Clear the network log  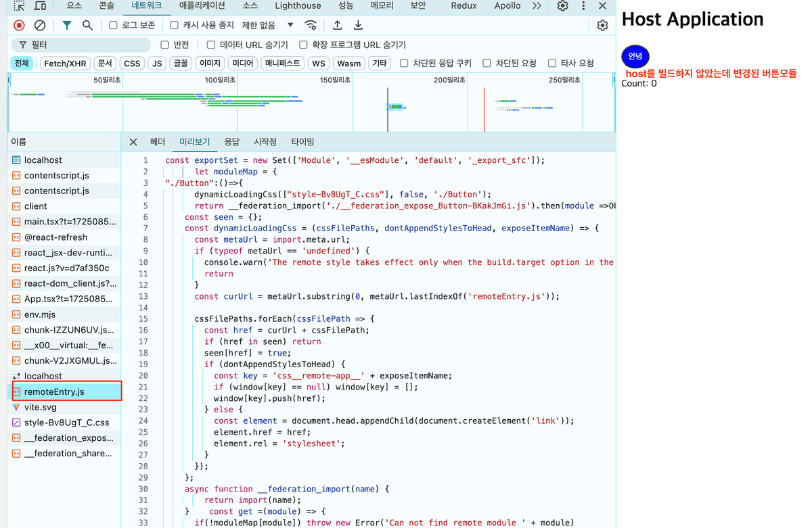click(x=40, y=25)
